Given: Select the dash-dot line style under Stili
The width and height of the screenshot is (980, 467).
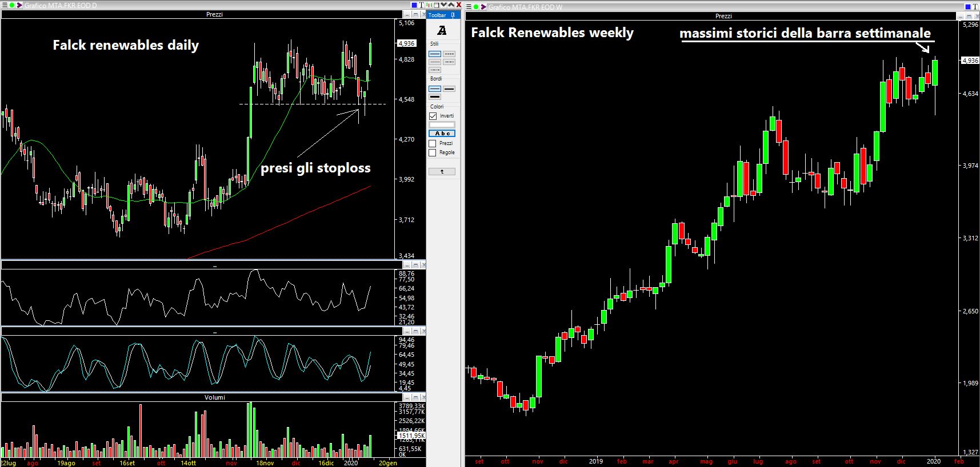Looking at the screenshot, I should (449, 62).
